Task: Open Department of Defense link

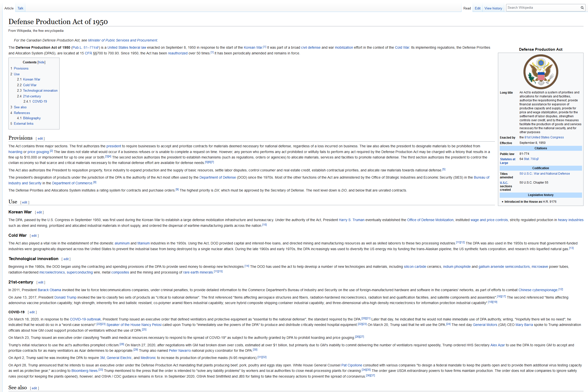Action: tap(218, 178)
